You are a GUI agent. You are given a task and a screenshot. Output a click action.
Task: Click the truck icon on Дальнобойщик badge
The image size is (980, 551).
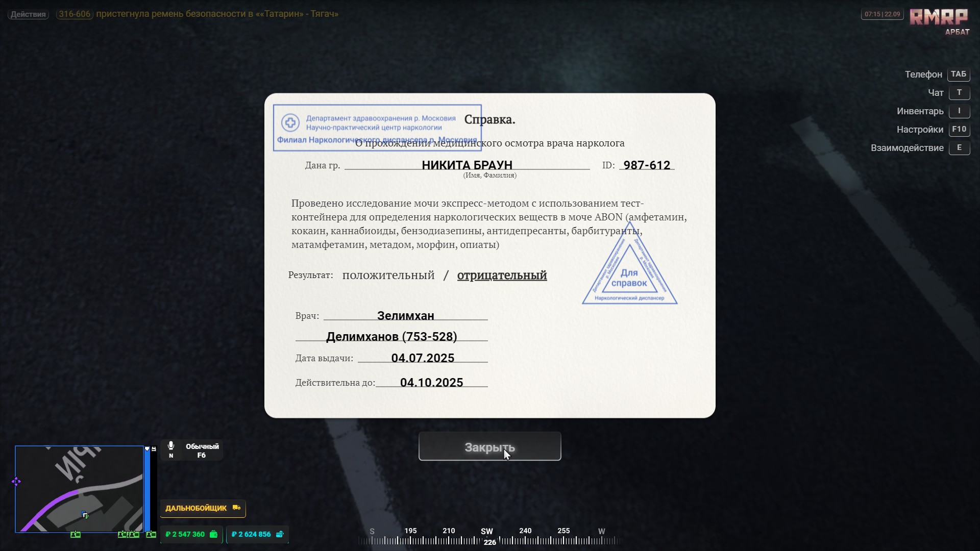click(x=236, y=508)
